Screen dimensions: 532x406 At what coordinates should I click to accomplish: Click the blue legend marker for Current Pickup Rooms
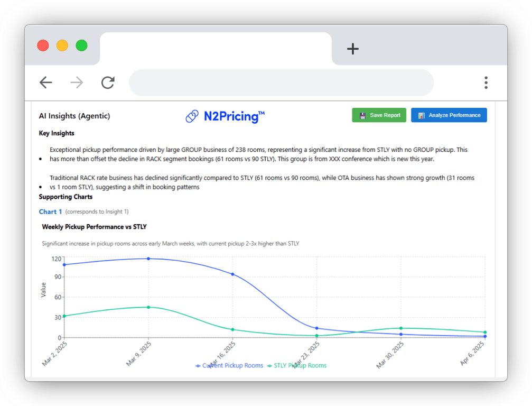click(198, 365)
